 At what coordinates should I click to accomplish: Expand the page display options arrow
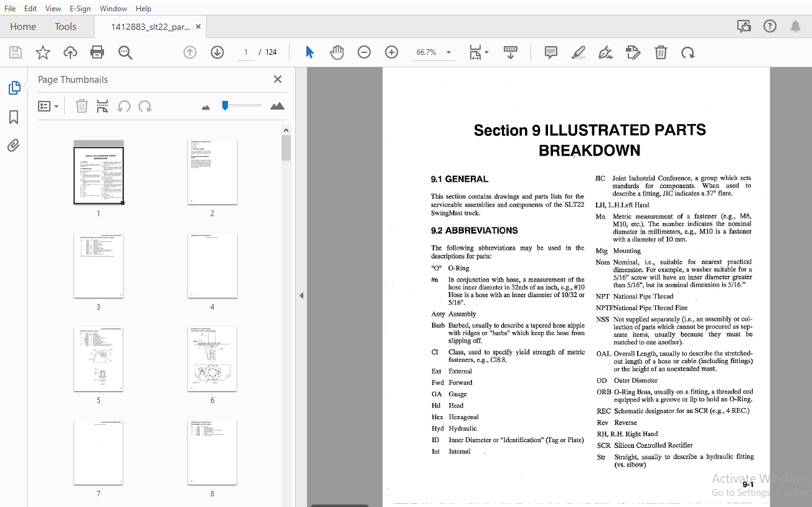click(x=487, y=52)
